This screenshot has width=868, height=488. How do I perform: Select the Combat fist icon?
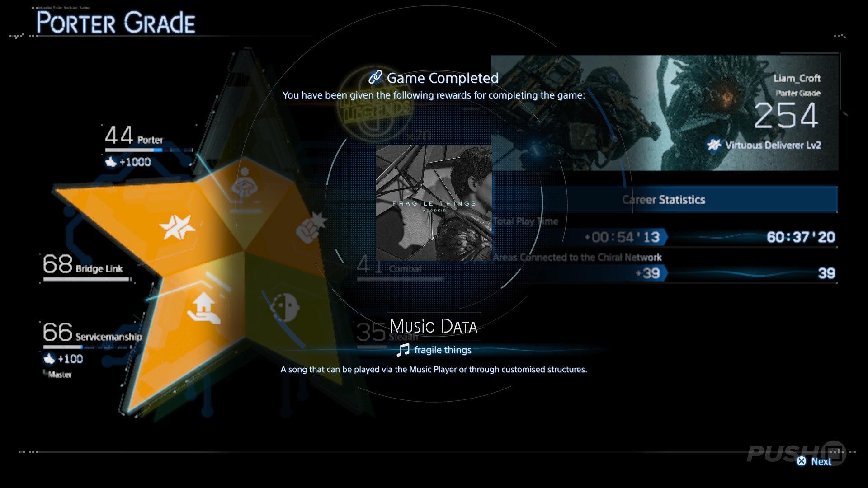[x=311, y=227]
